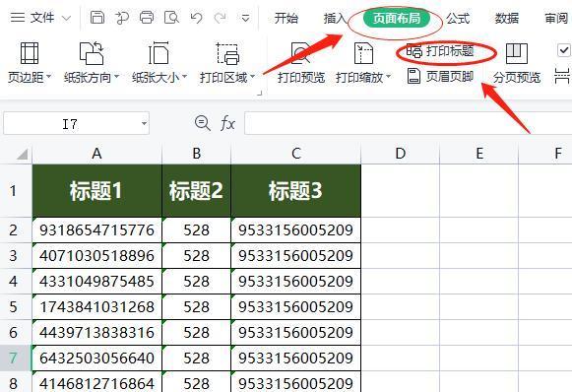Screen dimensions: 572x392
Task: Expand the 打印缩放 dropdown arrow
Action: [x=388, y=77]
